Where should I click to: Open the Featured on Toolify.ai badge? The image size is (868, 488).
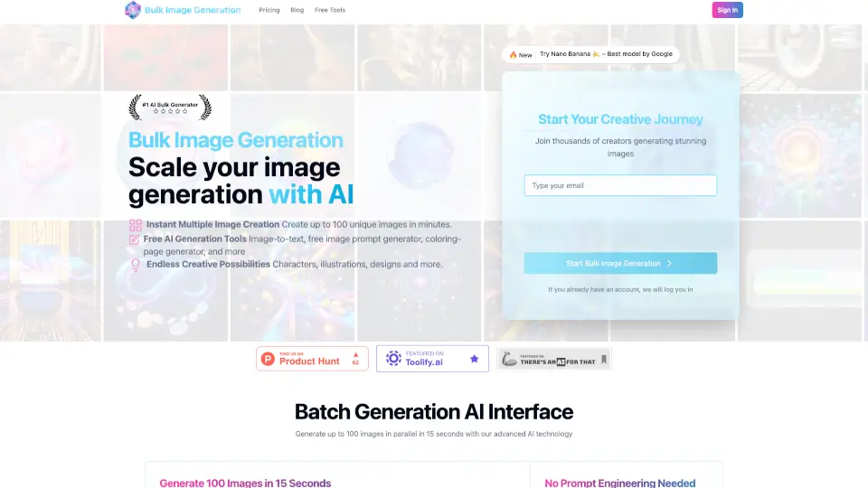pyautogui.click(x=432, y=359)
